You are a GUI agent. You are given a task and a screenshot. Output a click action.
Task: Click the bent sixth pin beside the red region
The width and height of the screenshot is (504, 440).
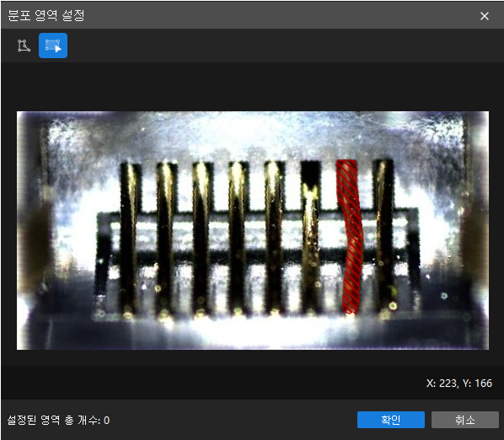[310, 238]
